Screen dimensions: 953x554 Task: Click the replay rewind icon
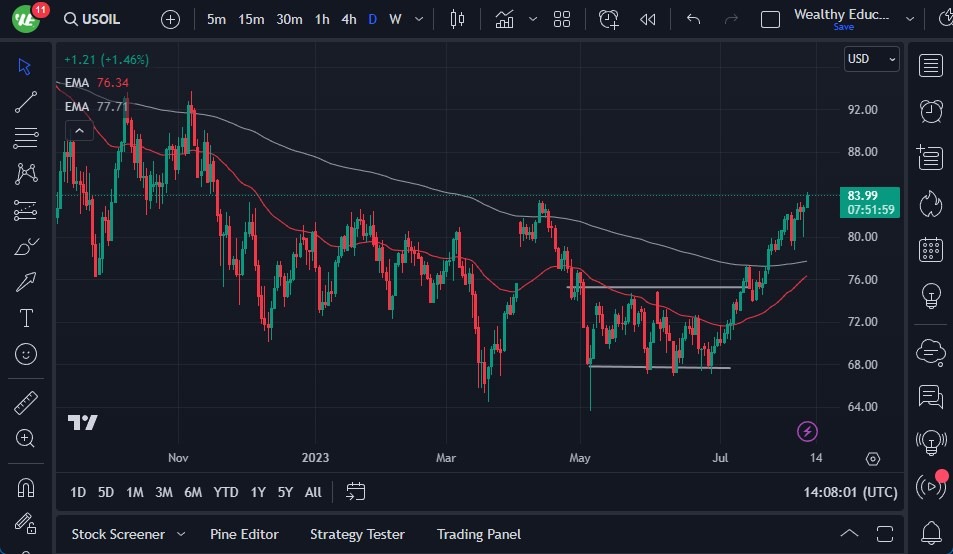click(x=648, y=19)
